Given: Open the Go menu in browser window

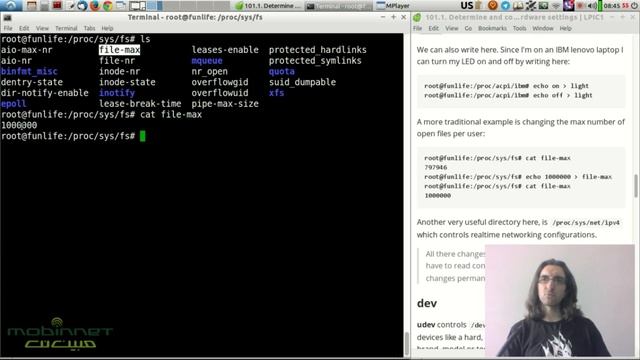Looking at the screenshot, I should click(x=468, y=28).
